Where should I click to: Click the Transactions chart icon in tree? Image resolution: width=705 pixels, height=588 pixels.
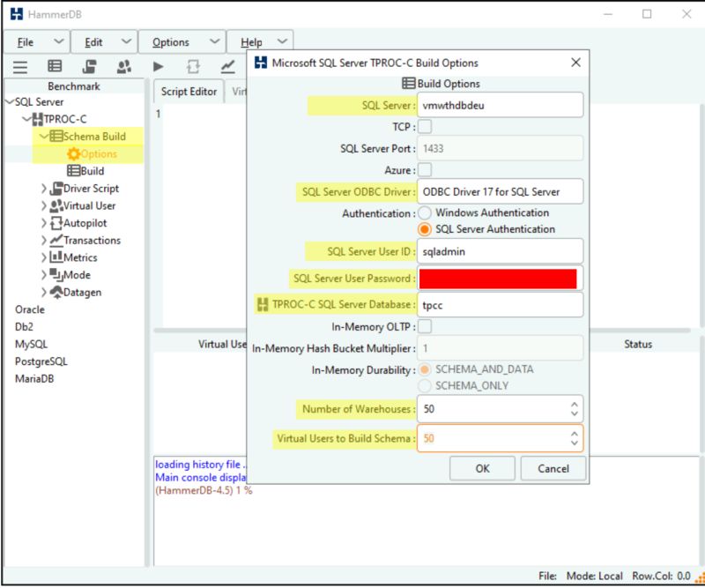56,241
